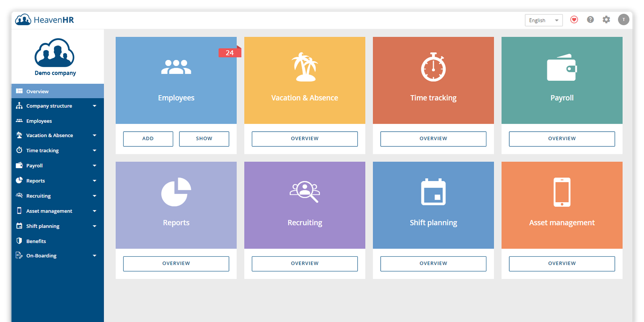
Task: Click the palm tree Vacation & Absence icon
Action: [305, 67]
